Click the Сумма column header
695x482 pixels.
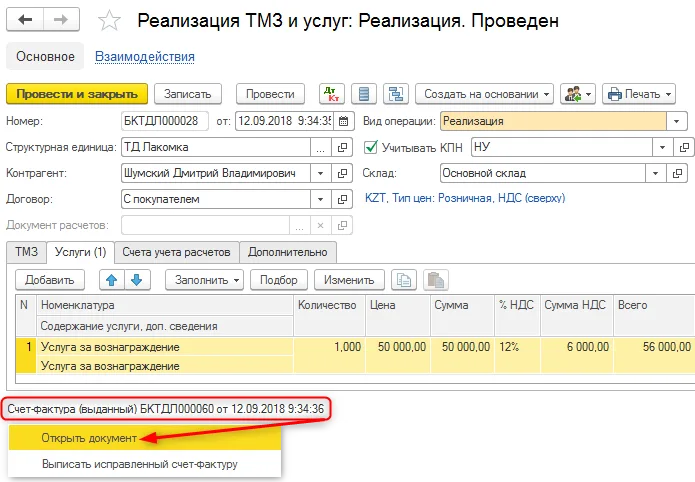click(462, 315)
